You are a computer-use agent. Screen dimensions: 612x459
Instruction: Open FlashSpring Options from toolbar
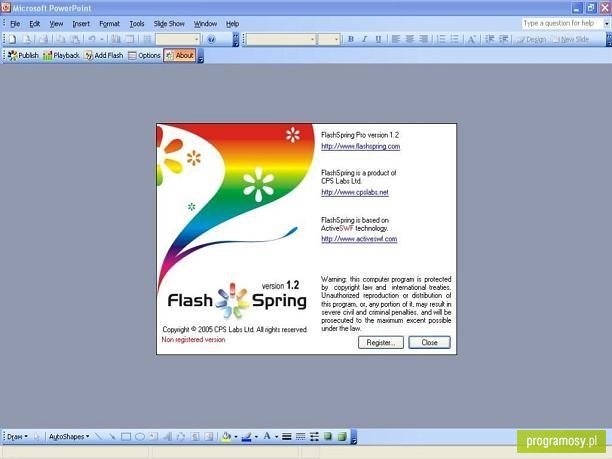(x=144, y=55)
